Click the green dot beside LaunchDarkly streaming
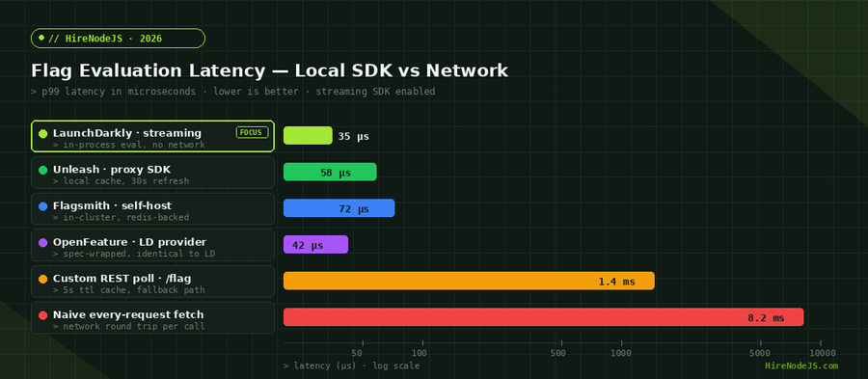 click(43, 134)
